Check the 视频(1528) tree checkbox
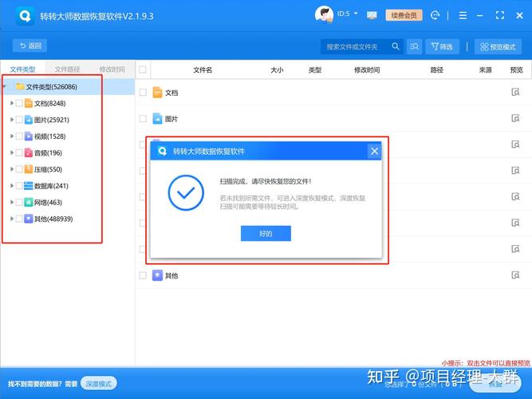Viewport: 532px width, 399px height. click(19, 136)
